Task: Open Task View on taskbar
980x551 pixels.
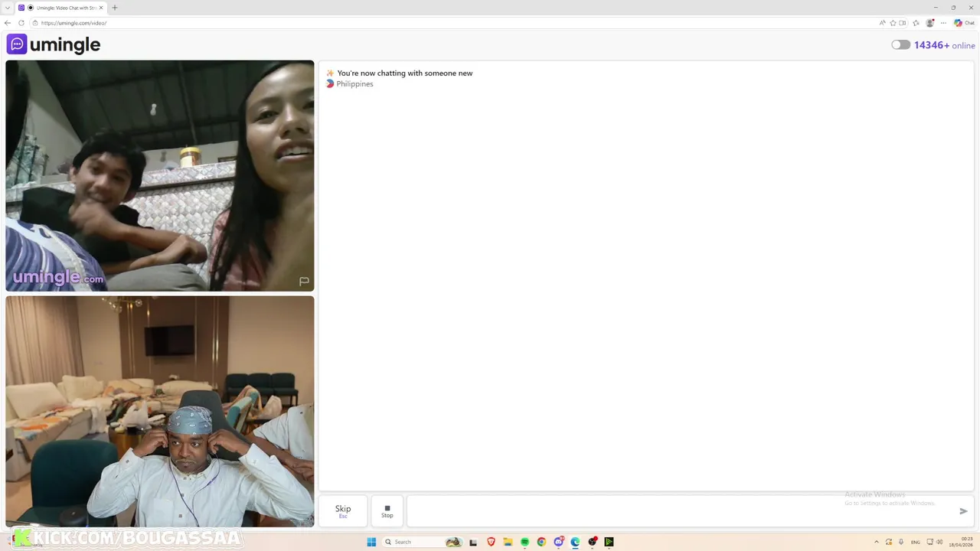Action: click(x=473, y=542)
